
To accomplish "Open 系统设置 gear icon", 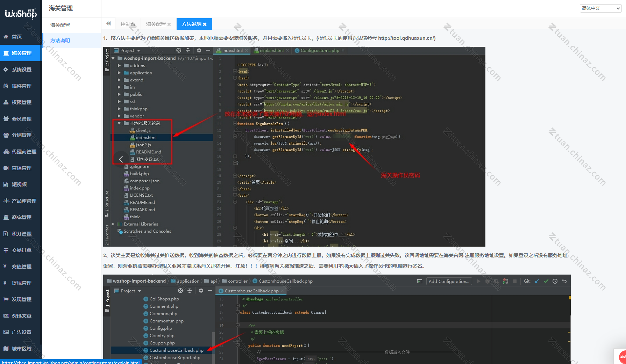I will tap(6, 70).
